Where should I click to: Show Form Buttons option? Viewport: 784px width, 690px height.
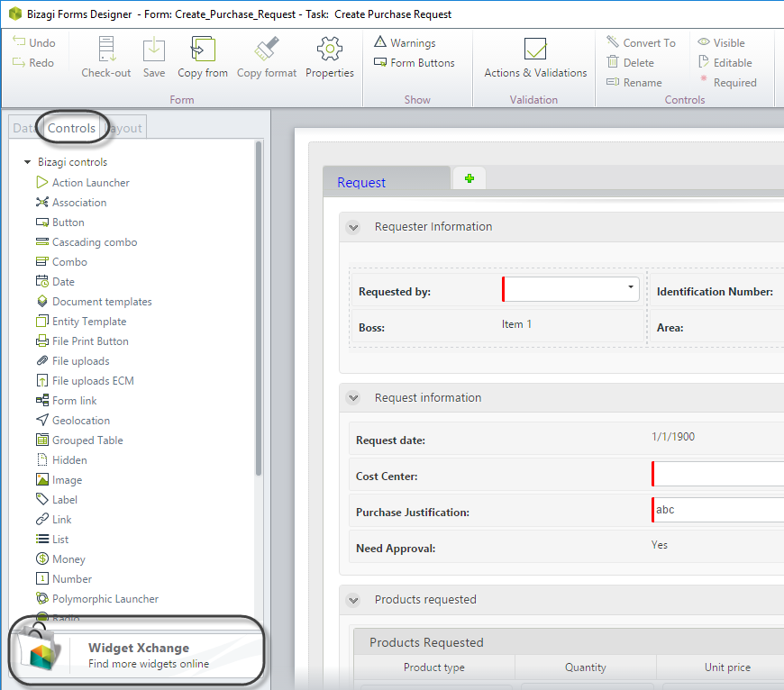(x=415, y=63)
